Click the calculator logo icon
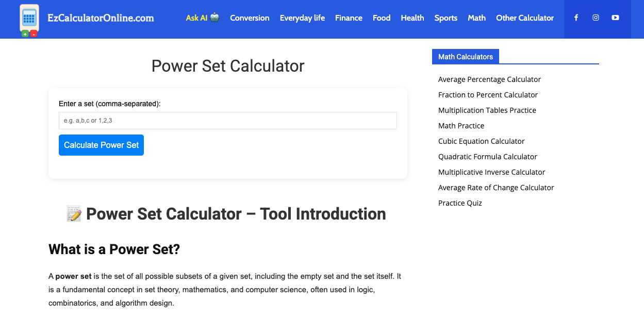Image resolution: width=644 pixels, height=318 pixels. (x=29, y=19)
